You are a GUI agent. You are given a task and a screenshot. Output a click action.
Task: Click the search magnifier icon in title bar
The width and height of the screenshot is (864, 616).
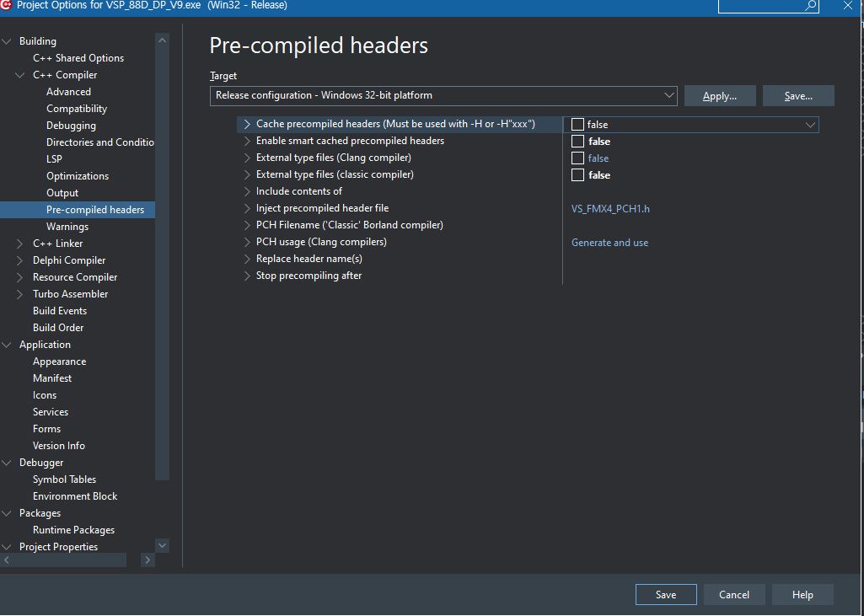tap(811, 6)
